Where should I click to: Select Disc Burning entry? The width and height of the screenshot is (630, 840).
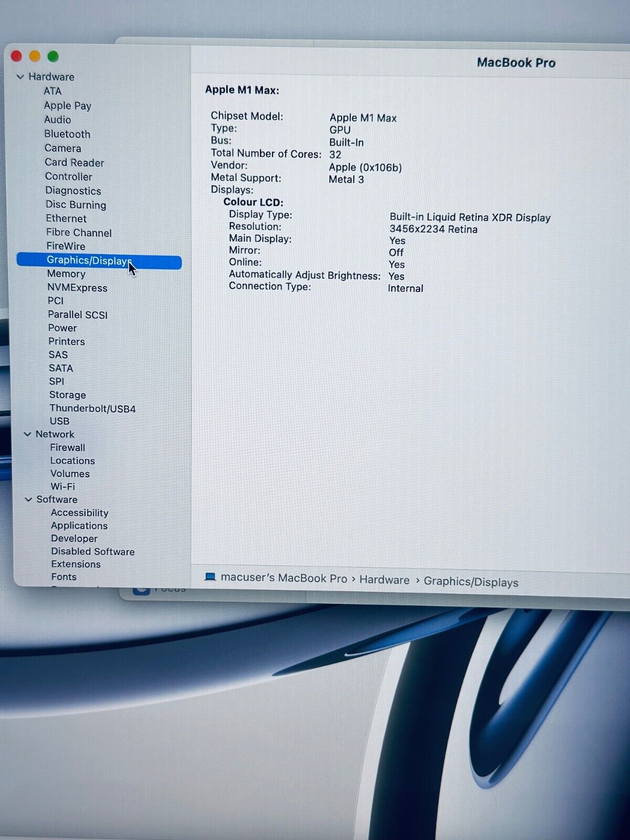(x=76, y=205)
